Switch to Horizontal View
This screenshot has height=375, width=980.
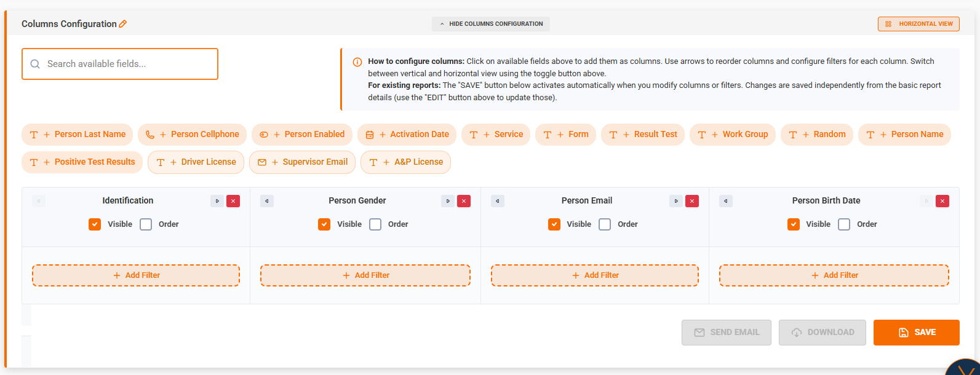pos(918,24)
